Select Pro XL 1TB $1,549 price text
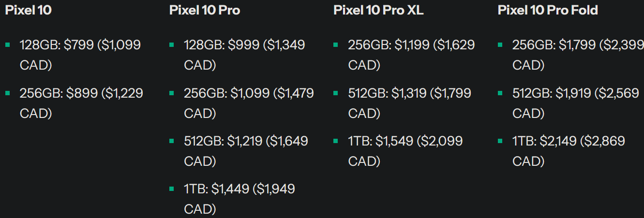 pos(405,151)
